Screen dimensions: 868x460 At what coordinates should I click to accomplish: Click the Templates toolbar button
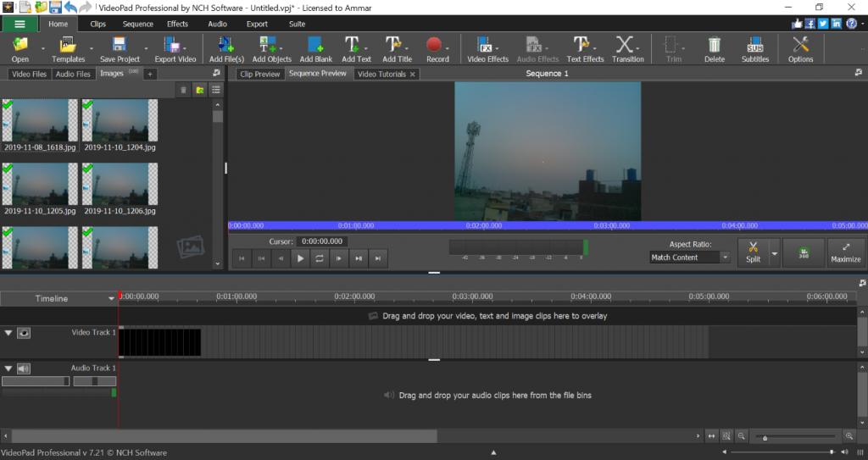point(68,49)
